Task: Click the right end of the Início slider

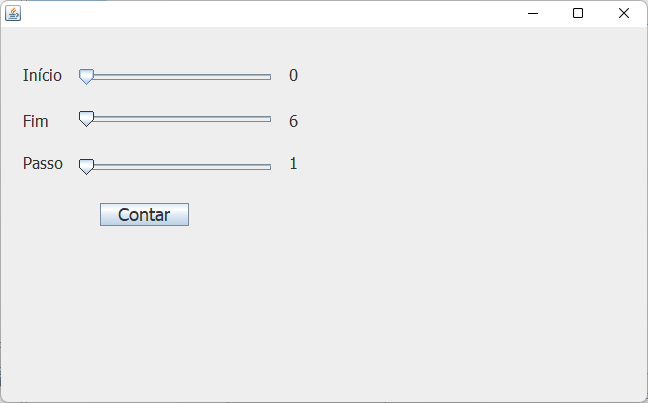Action: pyautogui.click(x=269, y=77)
